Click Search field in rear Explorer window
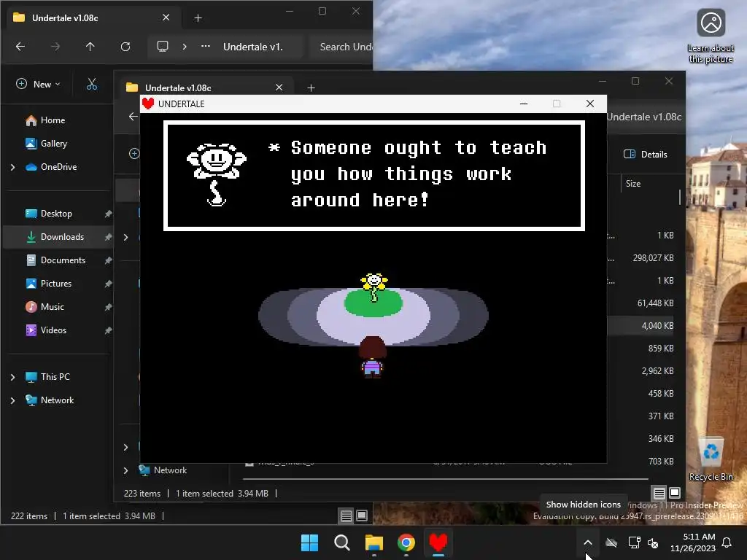747x560 pixels. point(341,47)
